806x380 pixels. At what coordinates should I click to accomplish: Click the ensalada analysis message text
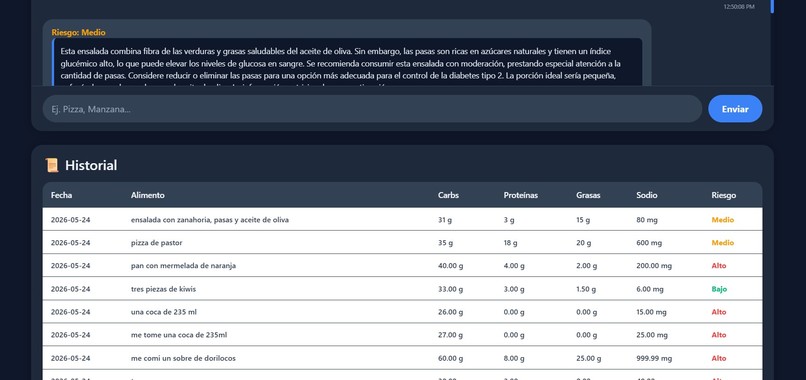coord(347,63)
